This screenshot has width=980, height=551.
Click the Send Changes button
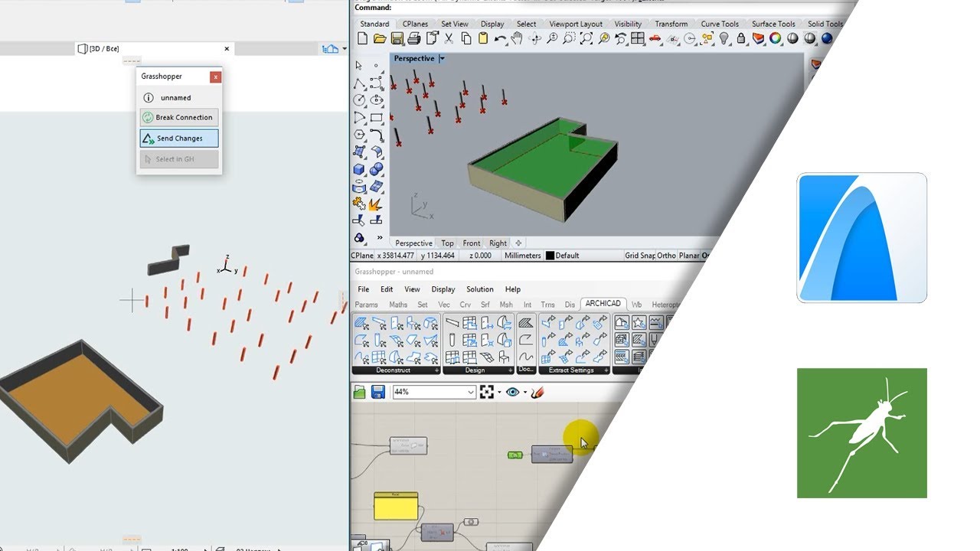tap(179, 139)
